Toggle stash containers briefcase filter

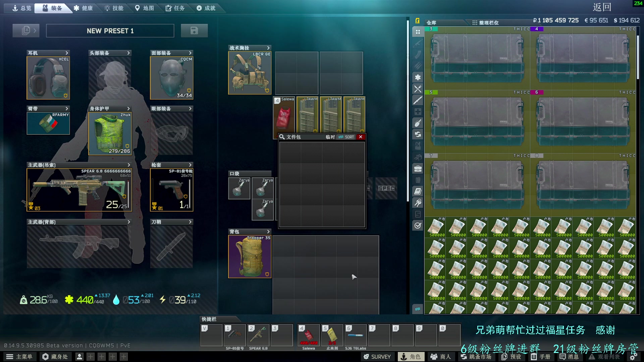click(418, 169)
